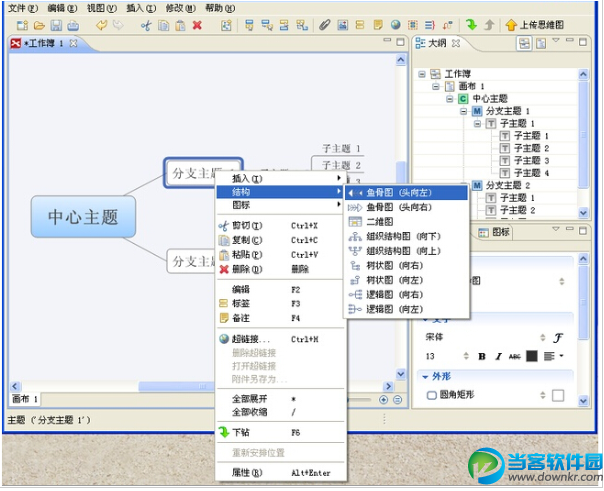
Task: Click the 上传思维图 upload button
Action: coord(534,25)
